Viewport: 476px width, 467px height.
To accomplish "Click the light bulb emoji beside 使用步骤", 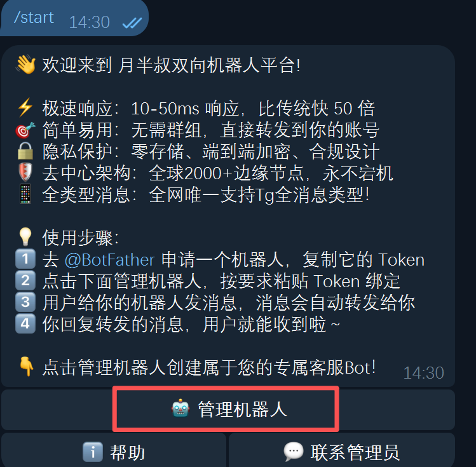I will (25, 237).
